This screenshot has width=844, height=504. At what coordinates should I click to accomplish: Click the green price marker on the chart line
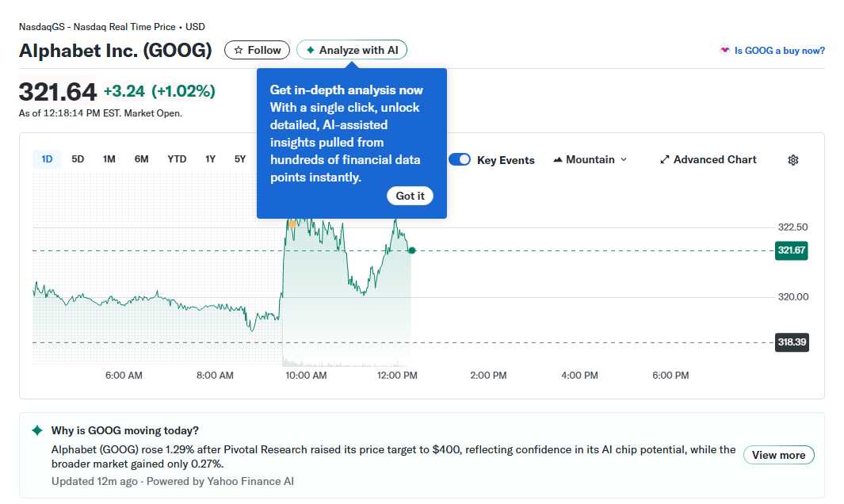point(411,250)
